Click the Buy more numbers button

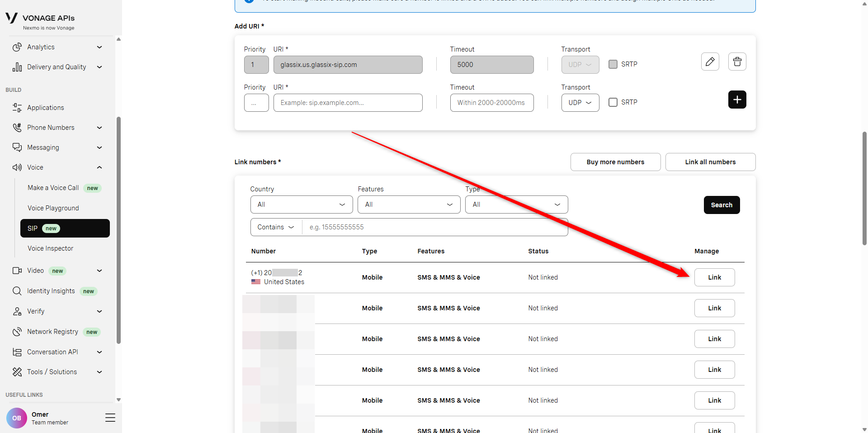tap(616, 162)
